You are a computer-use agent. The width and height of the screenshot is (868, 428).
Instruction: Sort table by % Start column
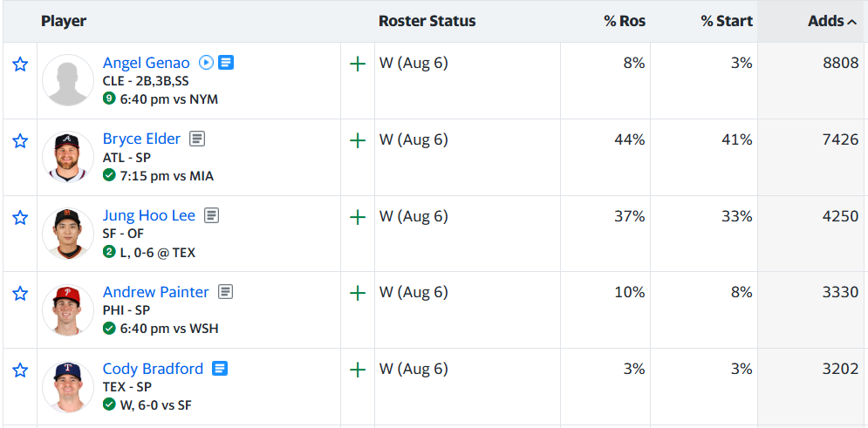727,22
